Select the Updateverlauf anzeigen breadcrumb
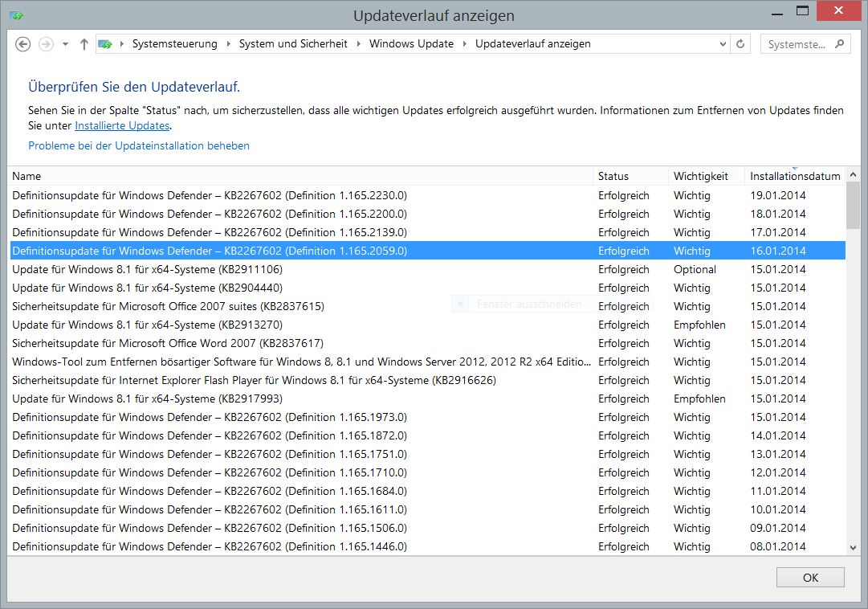The height and width of the screenshot is (609, 868). click(532, 43)
